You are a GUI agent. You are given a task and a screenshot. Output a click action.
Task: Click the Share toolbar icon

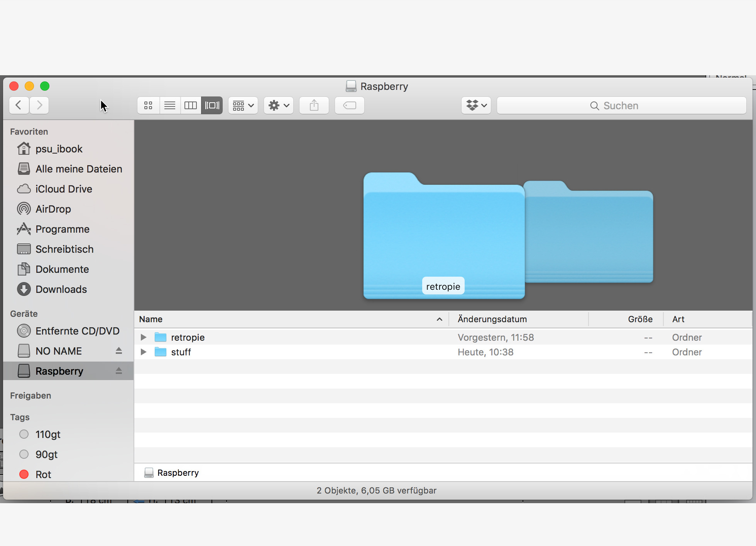(314, 105)
